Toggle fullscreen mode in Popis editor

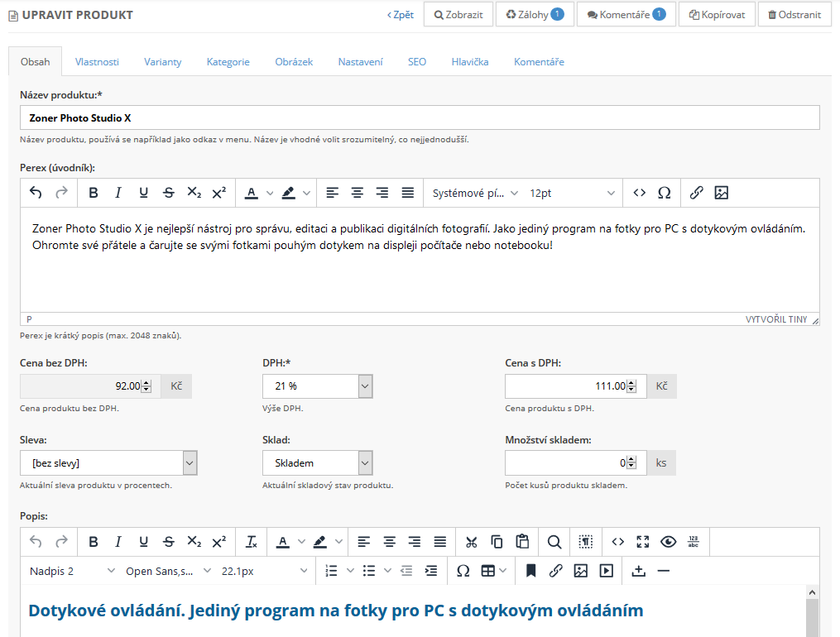click(x=643, y=542)
